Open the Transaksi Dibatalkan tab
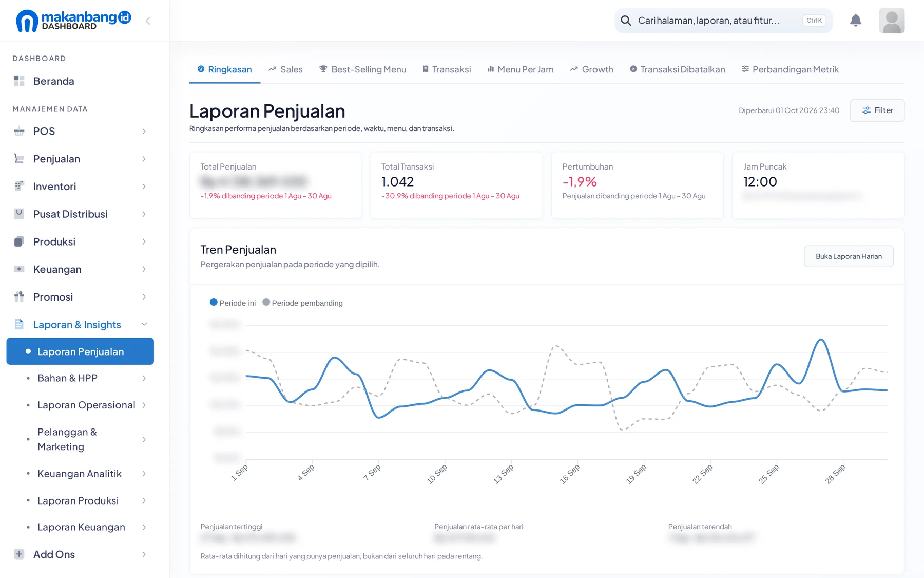Image resolution: width=924 pixels, height=578 pixels. click(678, 69)
